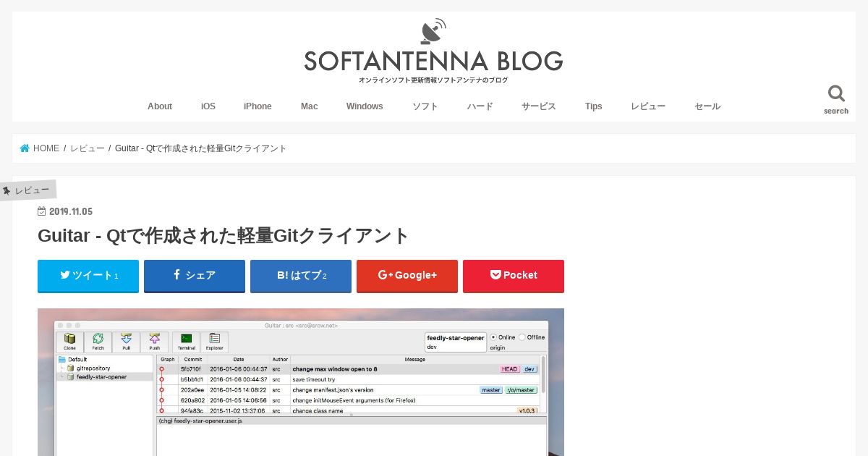Click the Guitar app screenshot image
Screen dimensions: 868x456
pos(301,382)
